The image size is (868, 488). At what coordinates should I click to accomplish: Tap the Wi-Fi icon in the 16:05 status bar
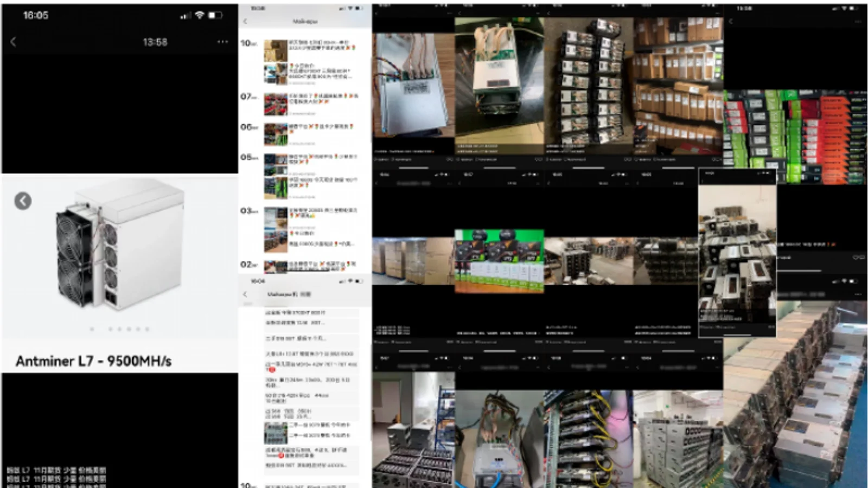200,15
